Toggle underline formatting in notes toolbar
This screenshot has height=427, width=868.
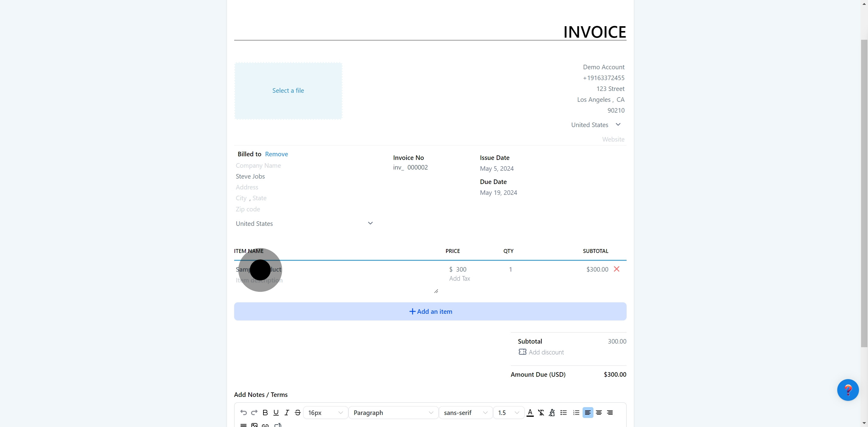pos(276,413)
